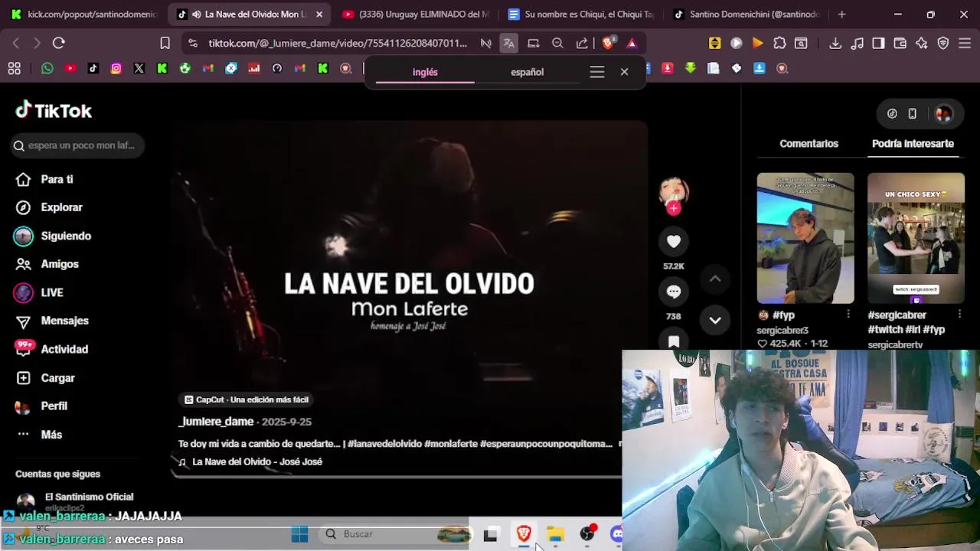Click the browser address bar URL

338,43
